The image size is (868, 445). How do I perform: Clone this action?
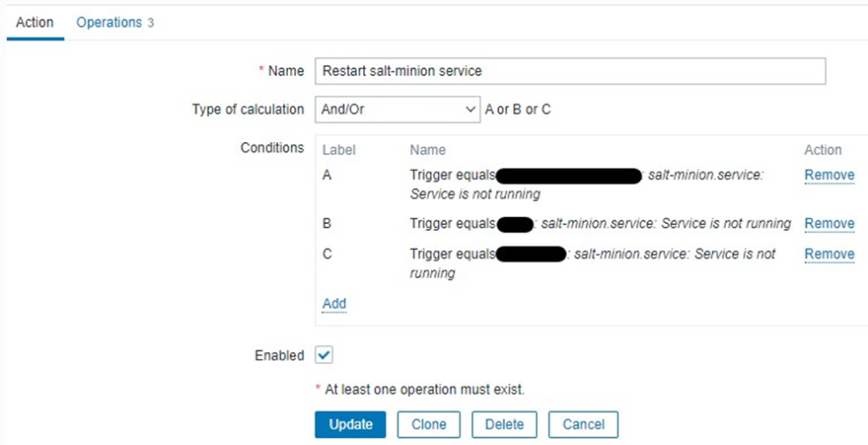(428, 425)
